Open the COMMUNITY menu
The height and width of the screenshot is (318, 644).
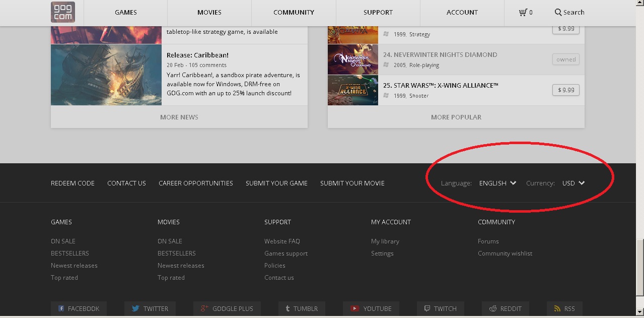click(x=294, y=12)
